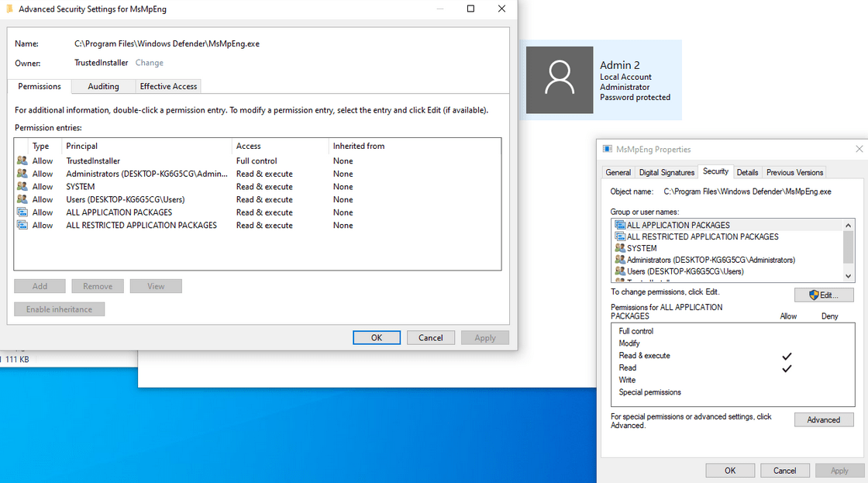
Task: Select Administrators (DESKTOP-KG6G5CG\Administrators) in Properties list
Action: 728,260
